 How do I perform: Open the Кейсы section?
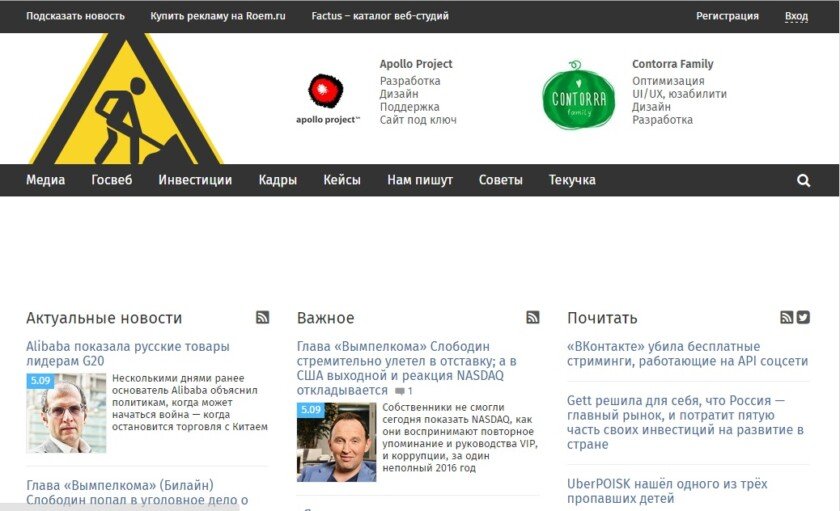342,180
